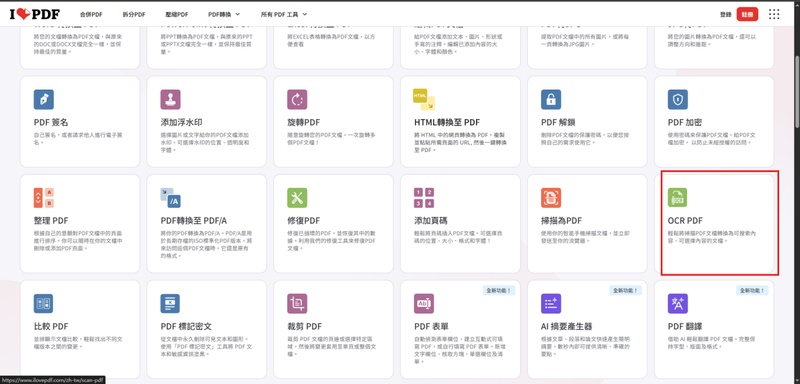Open the 掃描為PDF scanner icon
Screen dimensions: 800x384
pyautogui.click(x=551, y=198)
